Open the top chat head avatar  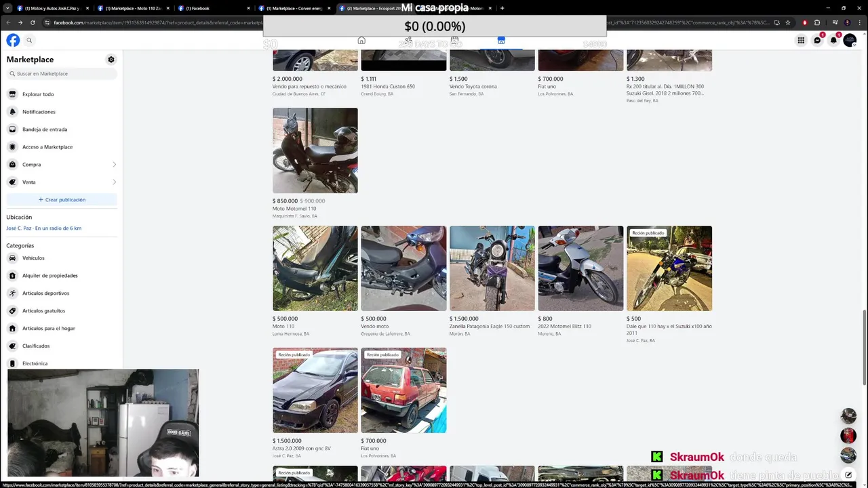coord(848,416)
